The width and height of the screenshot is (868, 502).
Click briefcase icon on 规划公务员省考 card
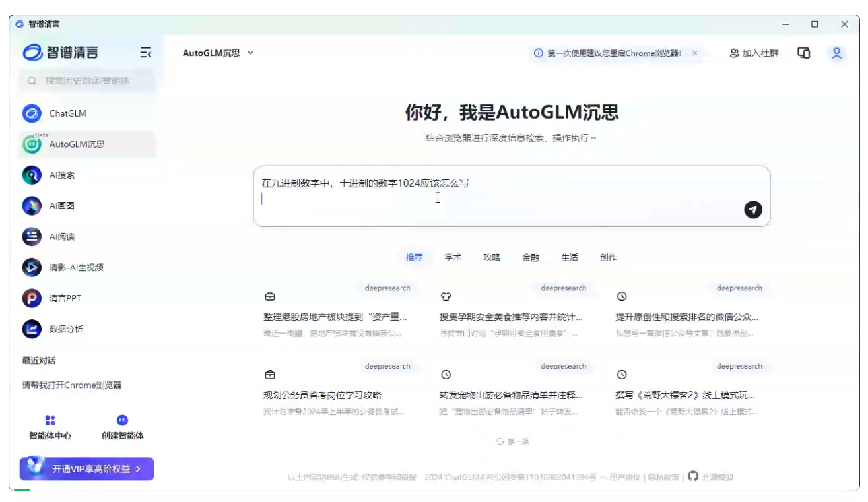tap(269, 375)
